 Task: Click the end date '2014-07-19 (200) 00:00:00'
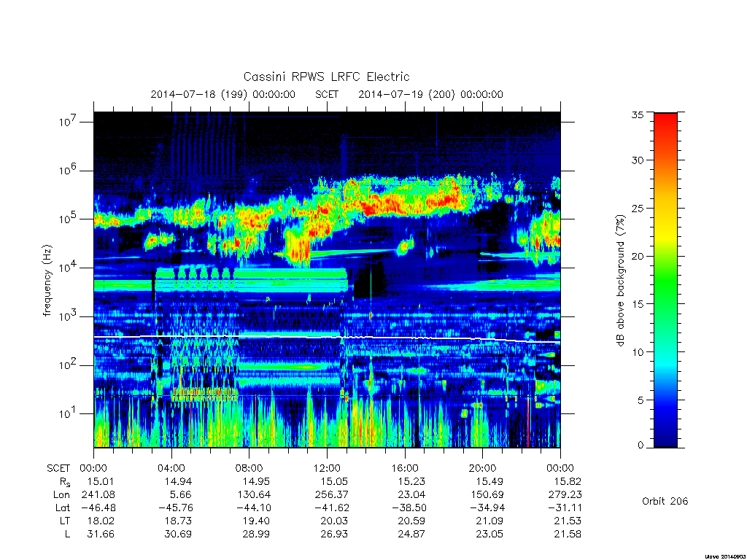[x=430, y=94]
